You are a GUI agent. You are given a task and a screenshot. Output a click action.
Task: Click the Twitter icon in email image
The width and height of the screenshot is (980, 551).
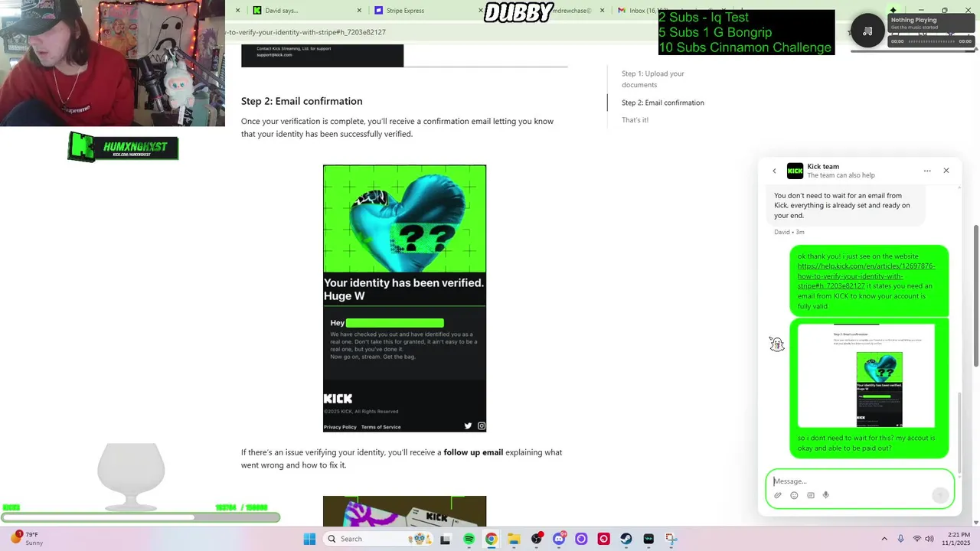click(468, 426)
